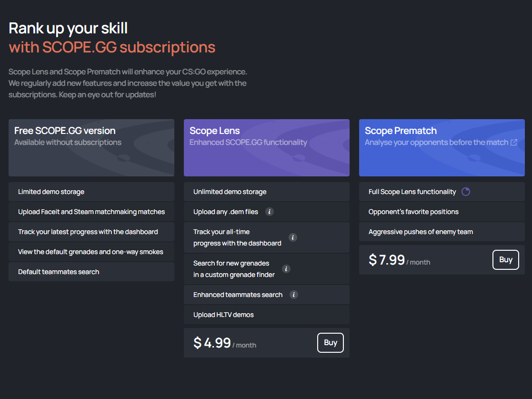
Task: Click Upload Faceit and Steam matchmaking matches row
Action: pyautogui.click(x=91, y=212)
